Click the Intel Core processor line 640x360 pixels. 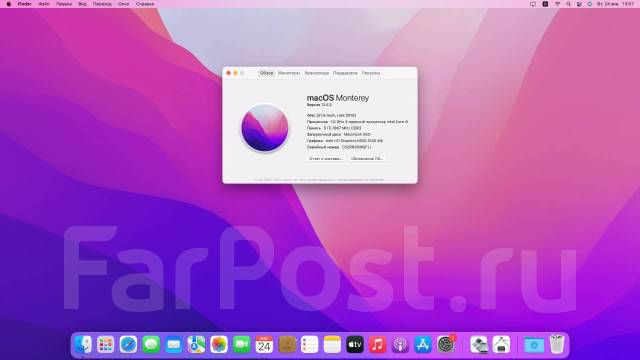point(357,122)
